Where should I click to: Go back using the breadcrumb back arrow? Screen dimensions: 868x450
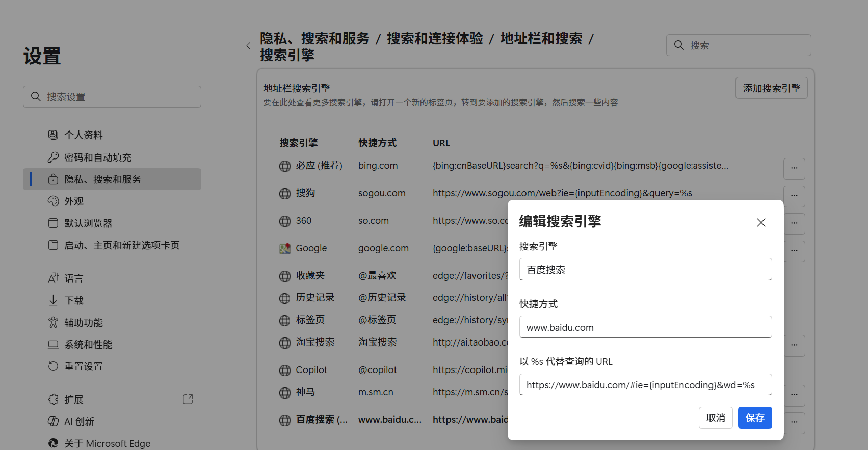248,46
